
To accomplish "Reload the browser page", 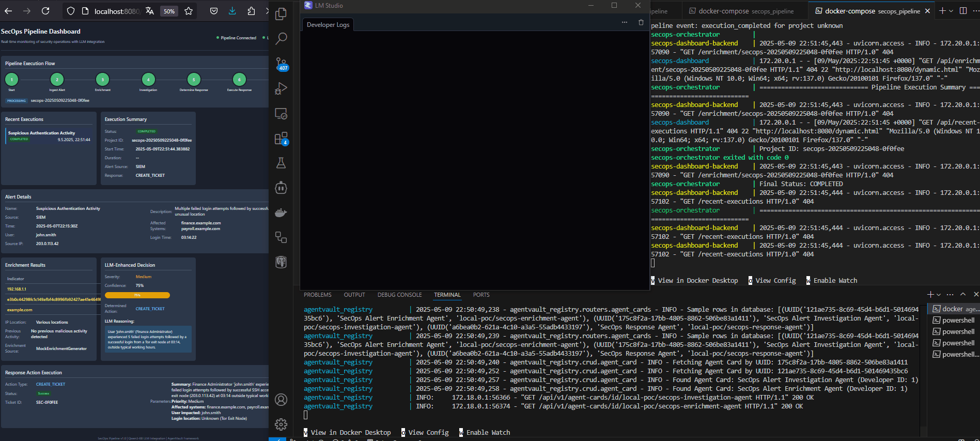I will [45, 11].
